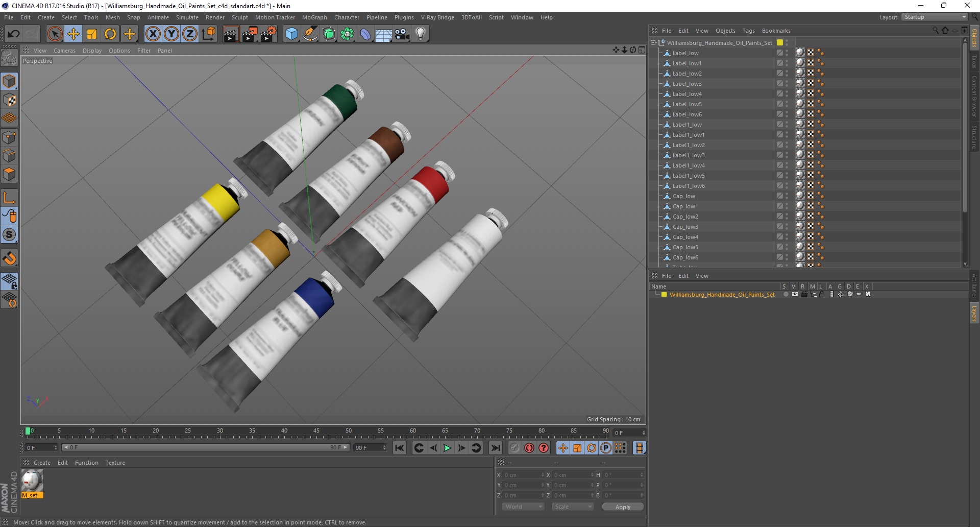Switch to Texture mode

click(9, 100)
